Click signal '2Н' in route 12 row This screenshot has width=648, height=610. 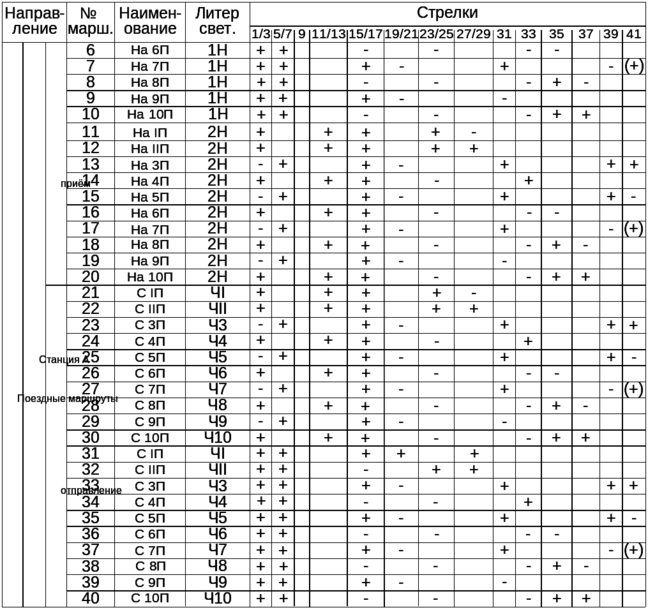tap(218, 148)
